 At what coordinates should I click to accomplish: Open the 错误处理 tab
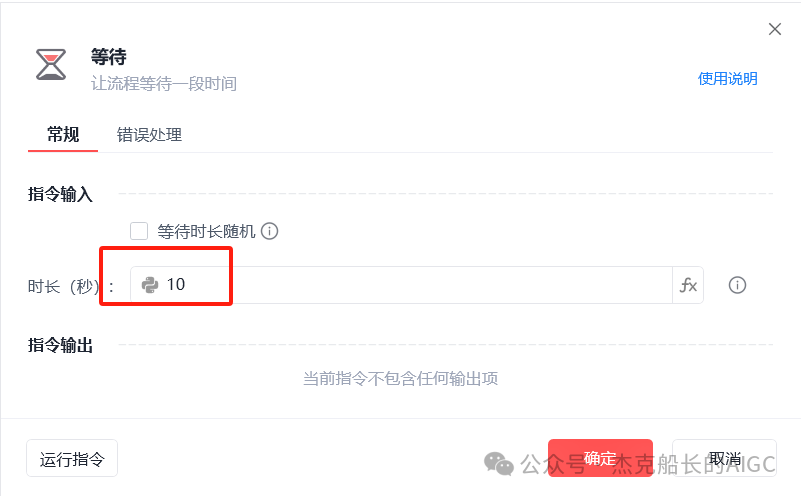[149, 135]
